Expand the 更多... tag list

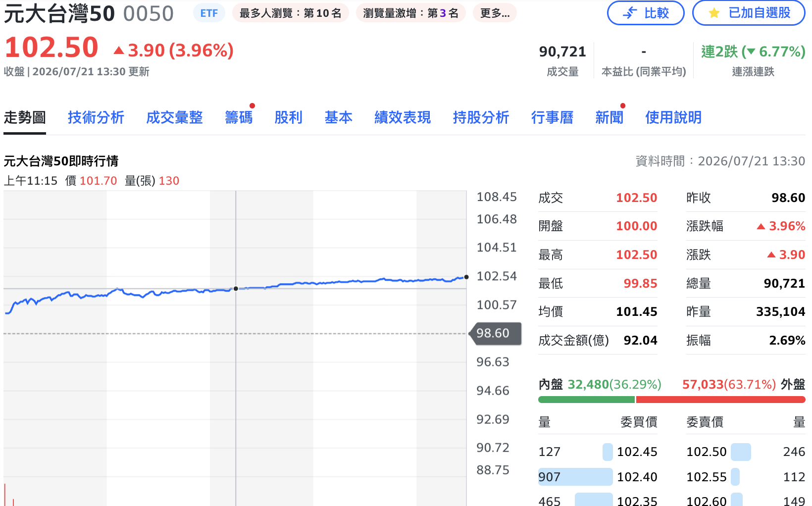pos(495,13)
